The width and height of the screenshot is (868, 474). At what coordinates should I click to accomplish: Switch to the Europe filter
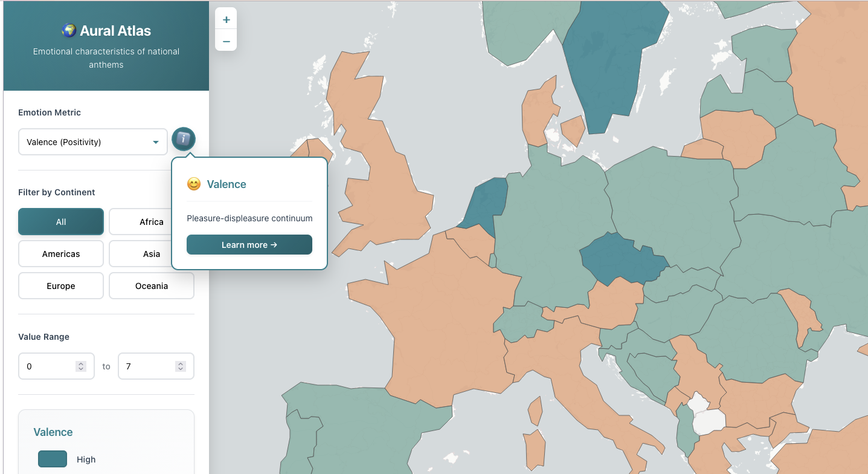[x=60, y=285]
